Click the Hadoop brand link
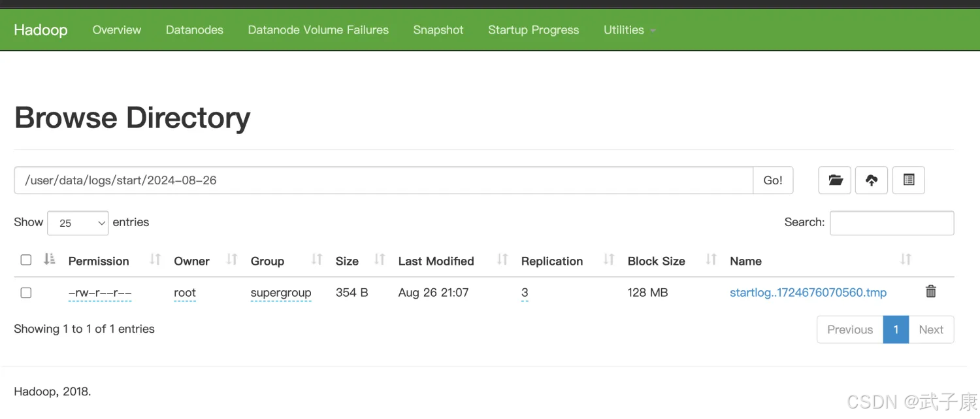This screenshot has height=419, width=980. (x=41, y=30)
